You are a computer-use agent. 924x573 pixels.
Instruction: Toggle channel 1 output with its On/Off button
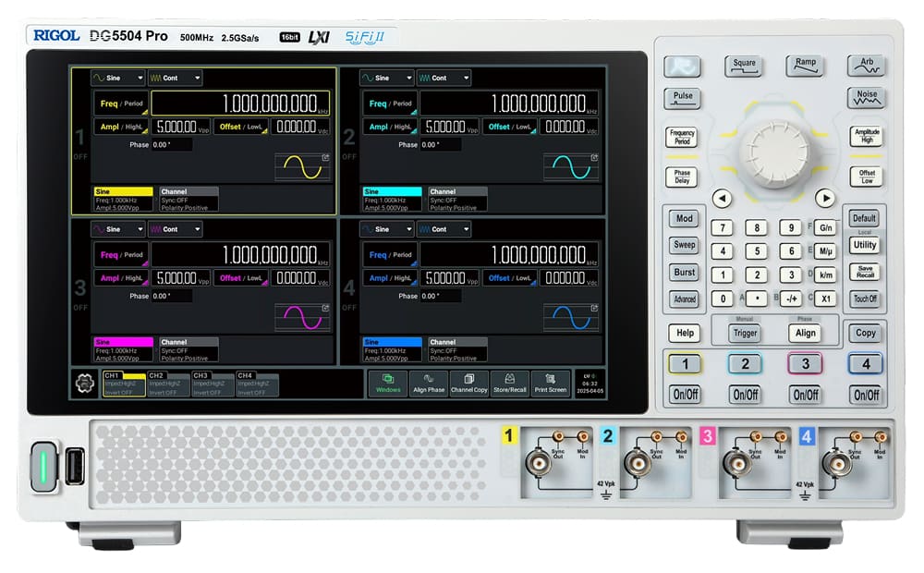(x=684, y=394)
